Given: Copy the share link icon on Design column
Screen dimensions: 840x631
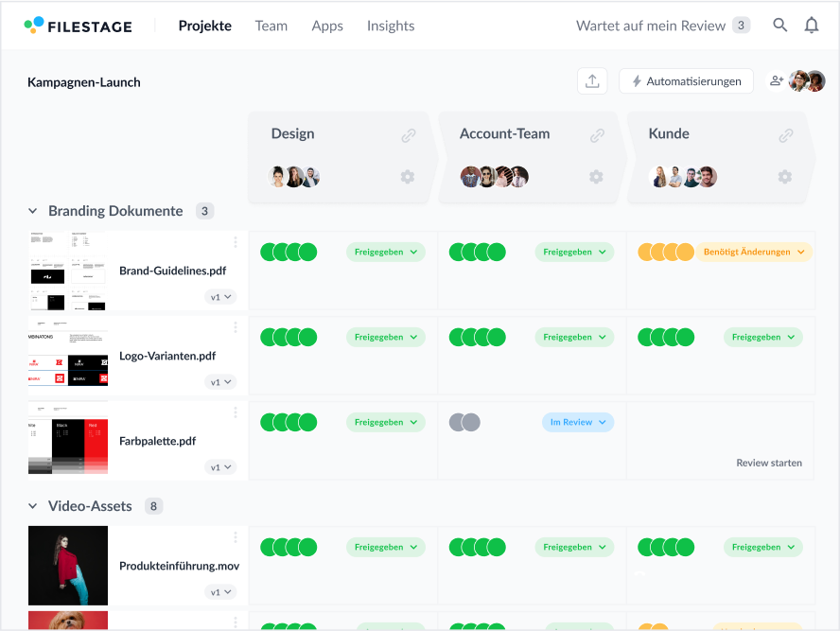Looking at the screenshot, I should [x=408, y=135].
